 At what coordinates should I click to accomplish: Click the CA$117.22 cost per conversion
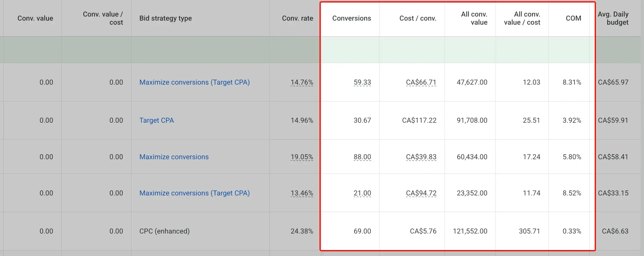(x=419, y=120)
